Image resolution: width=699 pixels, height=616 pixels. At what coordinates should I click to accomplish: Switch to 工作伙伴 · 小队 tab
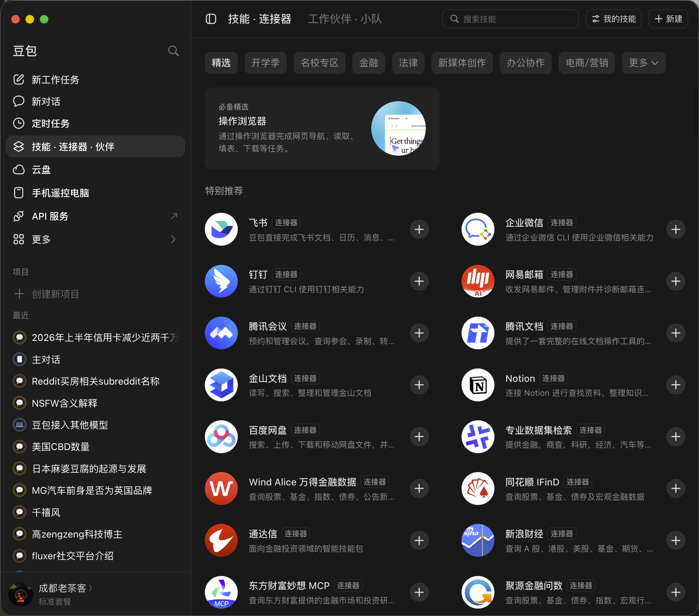click(x=345, y=19)
